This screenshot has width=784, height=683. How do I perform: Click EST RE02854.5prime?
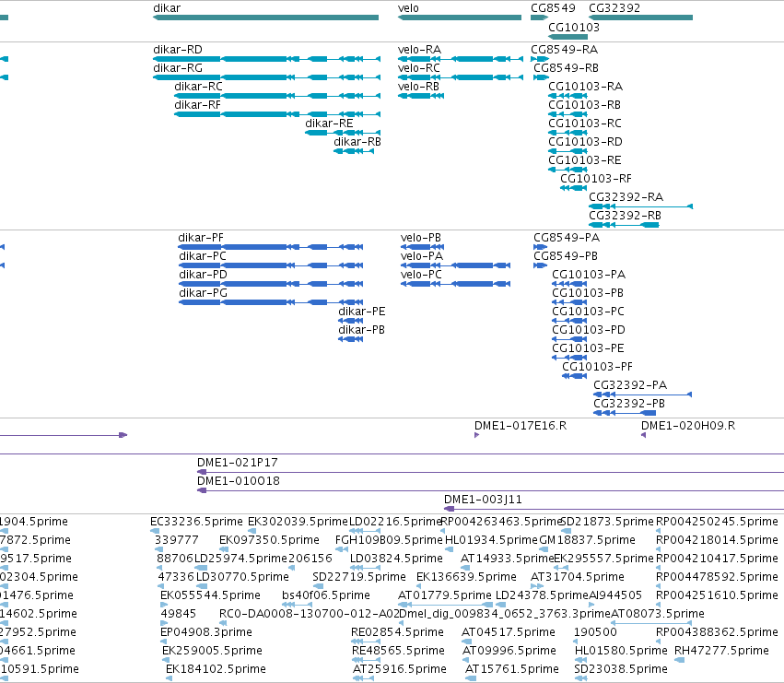397,632
